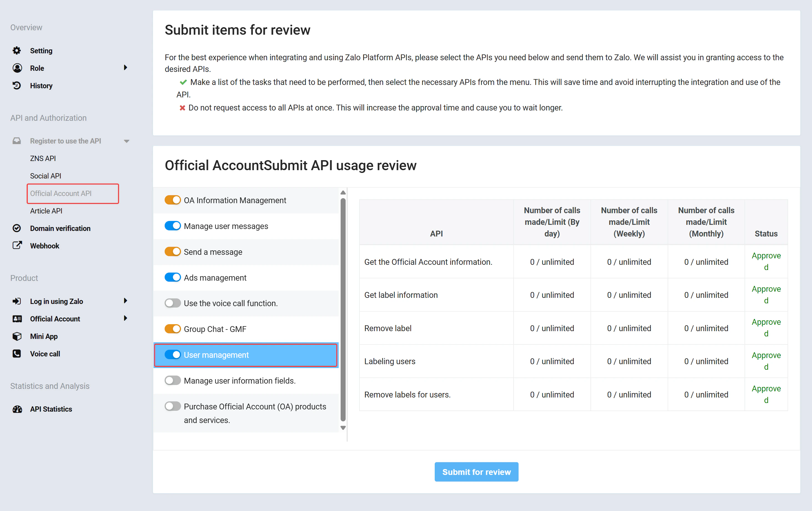
Task: Toggle the Ads management switch
Action: [173, 277]
